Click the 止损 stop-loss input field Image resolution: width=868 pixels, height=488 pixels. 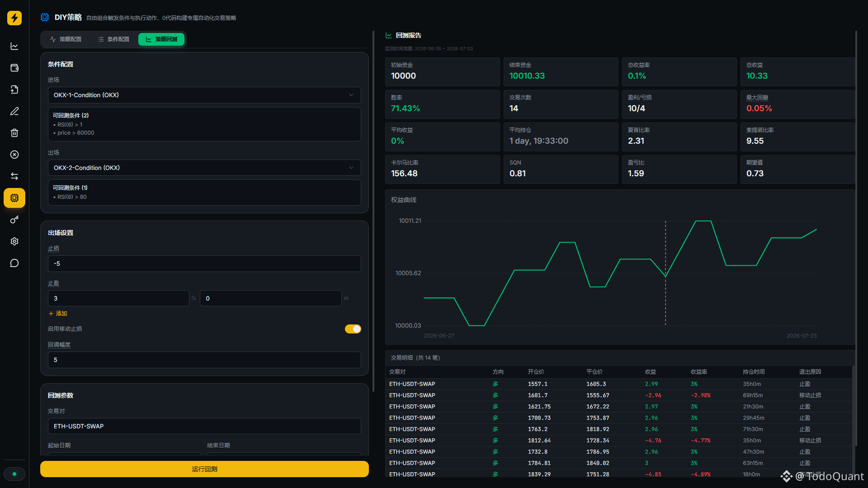[204, 263]
